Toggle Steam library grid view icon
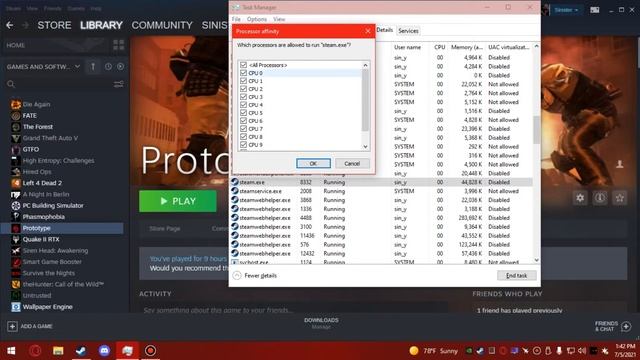The height and width of the screenshot is (360, 640). coord(118,45)
